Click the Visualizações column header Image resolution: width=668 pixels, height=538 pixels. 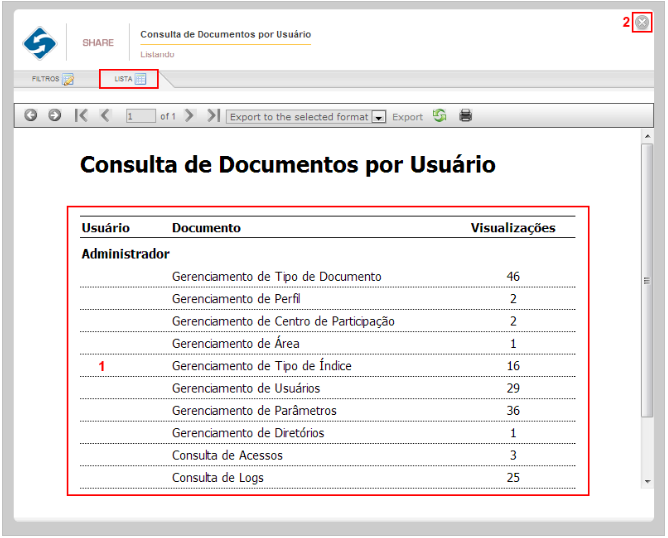coord(513,228)
